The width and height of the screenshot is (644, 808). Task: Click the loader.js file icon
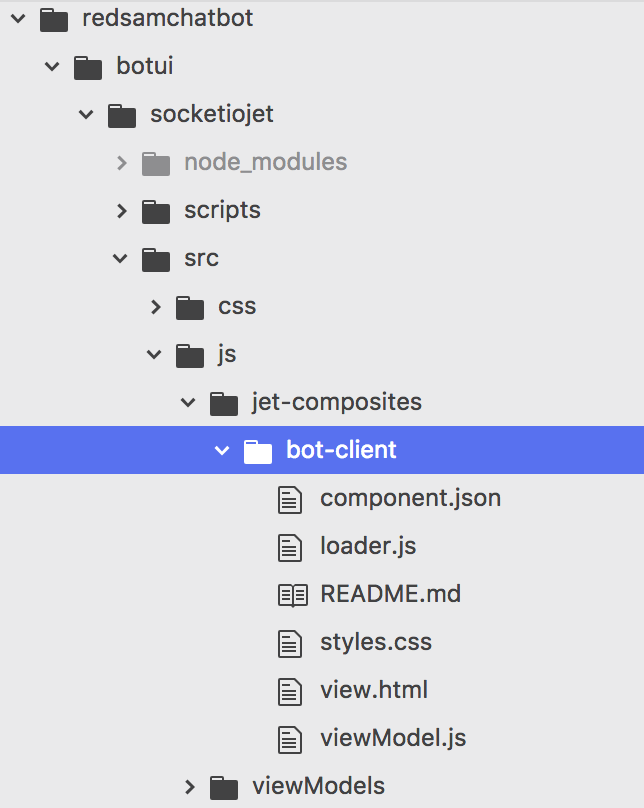290,547
